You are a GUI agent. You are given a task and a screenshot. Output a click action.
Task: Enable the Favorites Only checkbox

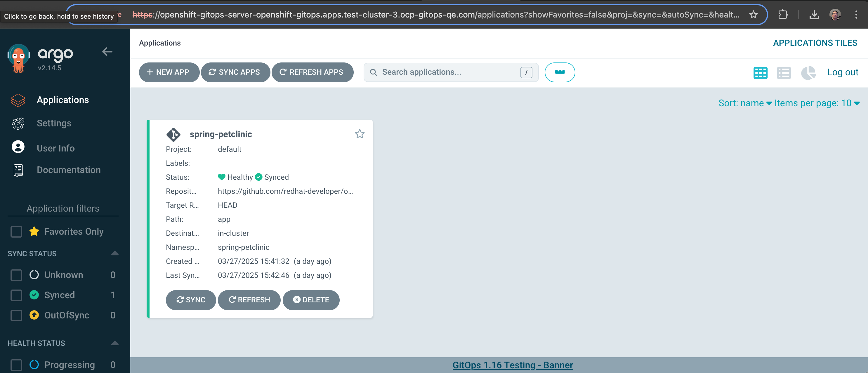pyautogui.click(x=16, y=232)
